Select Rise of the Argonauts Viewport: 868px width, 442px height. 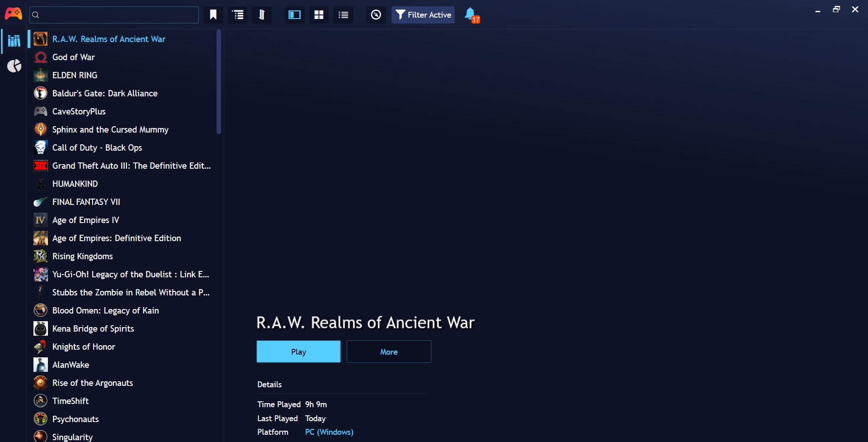122,383
